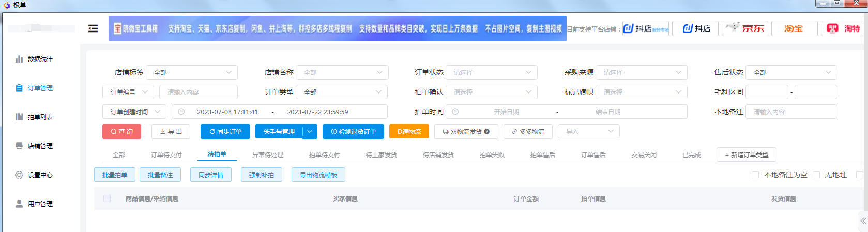Switch to the 订单售后 tab
This screenshot has height=232, width=868.
click(x=593, y=155)
